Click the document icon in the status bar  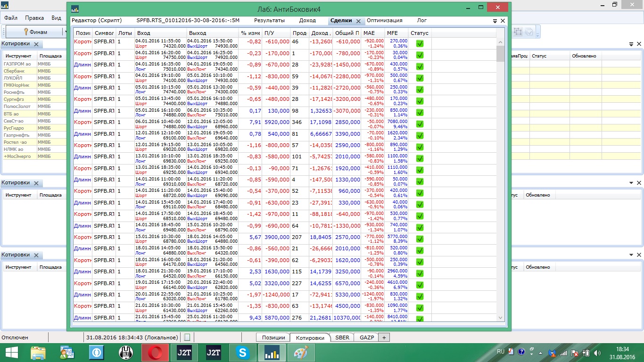point(187,337)
